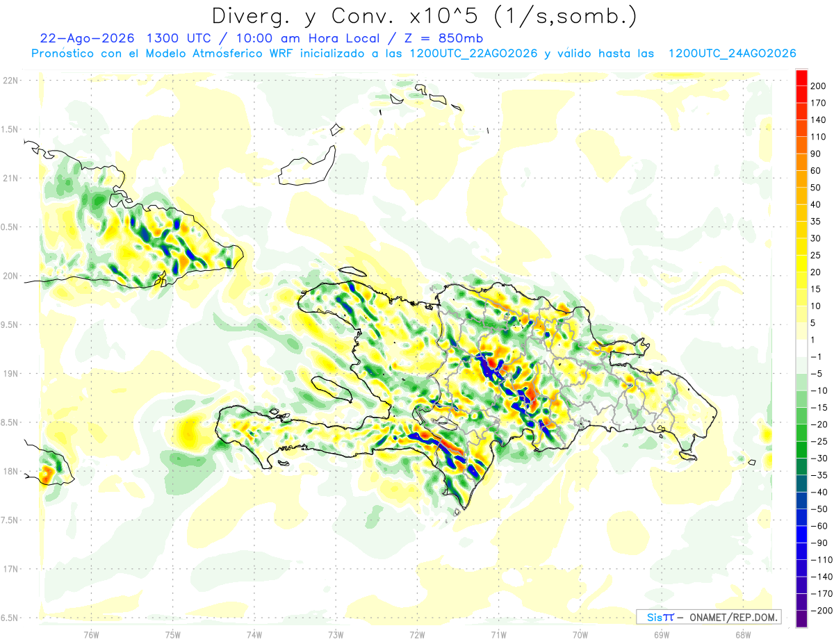Click the "-170" colorbar label
The image size is (834, 644).
pyautogui.click(x=821, y=594)
